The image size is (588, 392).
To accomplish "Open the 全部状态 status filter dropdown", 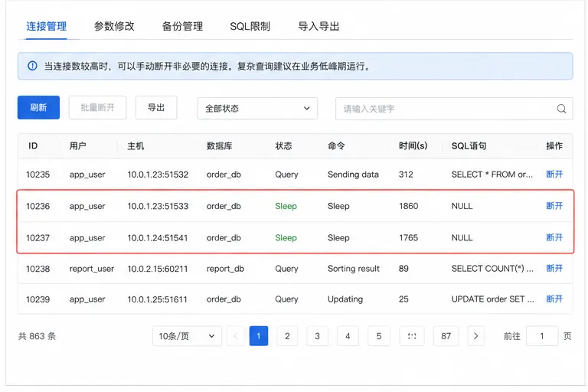I will click(257, 109).
